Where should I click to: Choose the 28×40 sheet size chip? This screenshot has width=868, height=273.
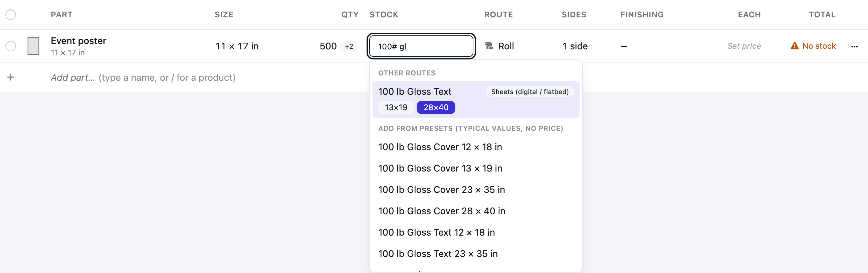coord(436,107)
